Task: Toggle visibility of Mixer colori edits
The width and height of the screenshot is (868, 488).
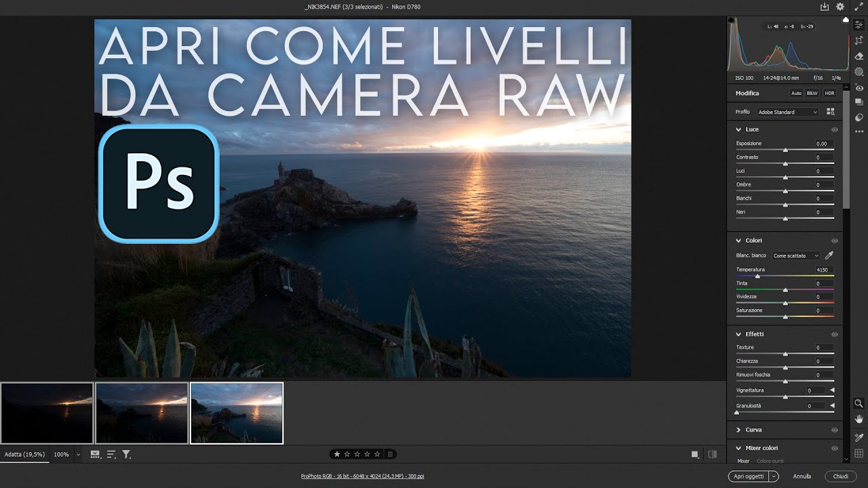Action: pyautogui.click(x=835, y=448)
